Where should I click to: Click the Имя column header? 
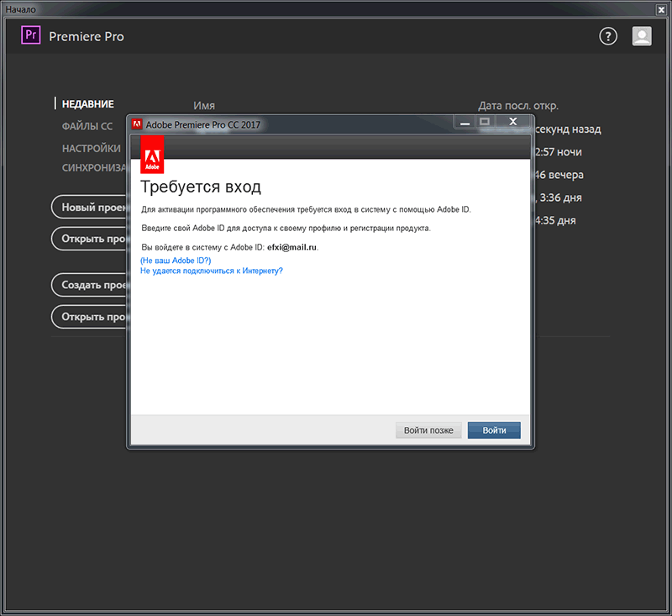(204, 105)
